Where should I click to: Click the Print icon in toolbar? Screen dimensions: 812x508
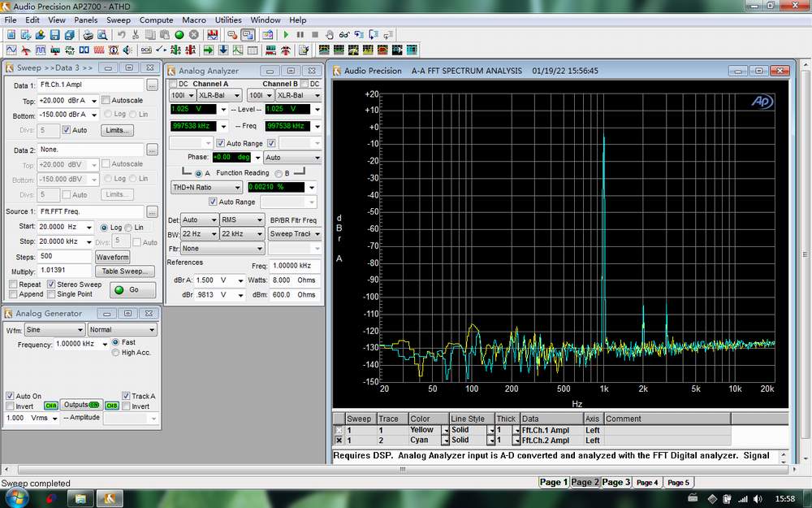pos(88,35)
